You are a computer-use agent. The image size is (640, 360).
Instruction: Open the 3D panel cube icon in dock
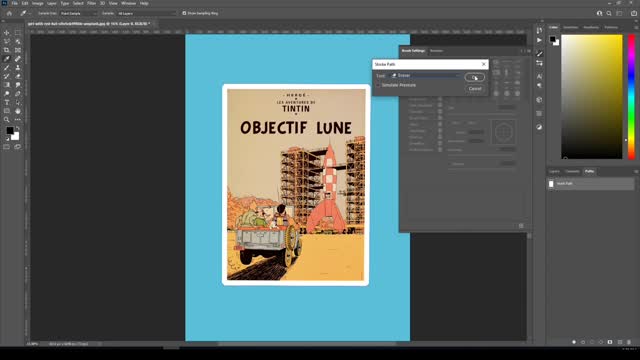point(539,100)
